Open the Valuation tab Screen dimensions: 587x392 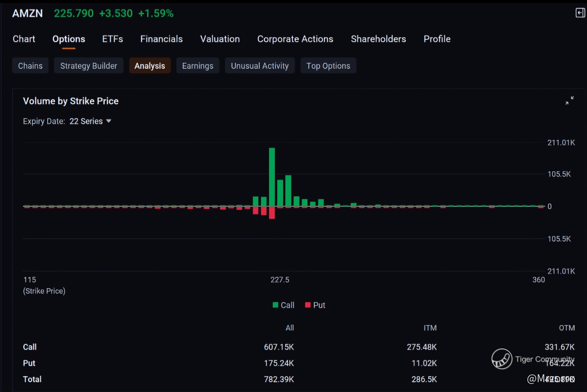(220, 39)
